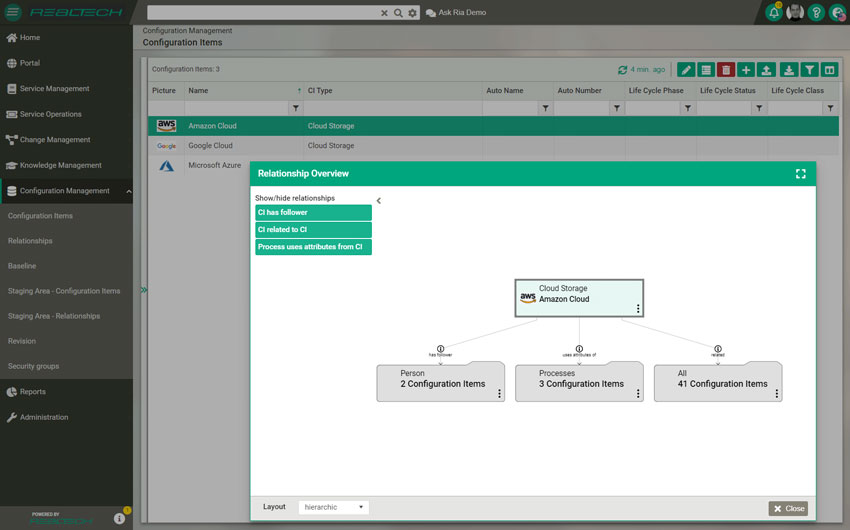This screenshot has height=530, width=850.
Task: Click the hamburger menu icon beside logo
Action: [x=13, y=12]
